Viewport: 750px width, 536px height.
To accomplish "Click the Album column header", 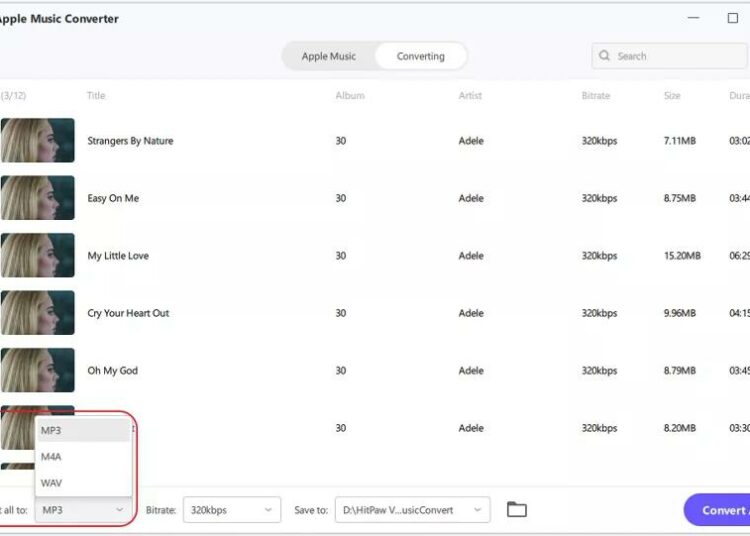I will click(x=350, y=95).
